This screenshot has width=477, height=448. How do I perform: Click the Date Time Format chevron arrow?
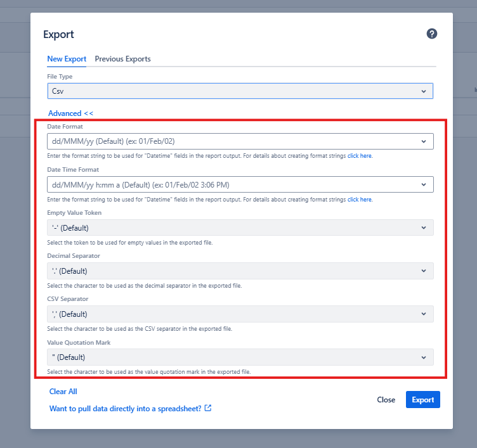424,184
